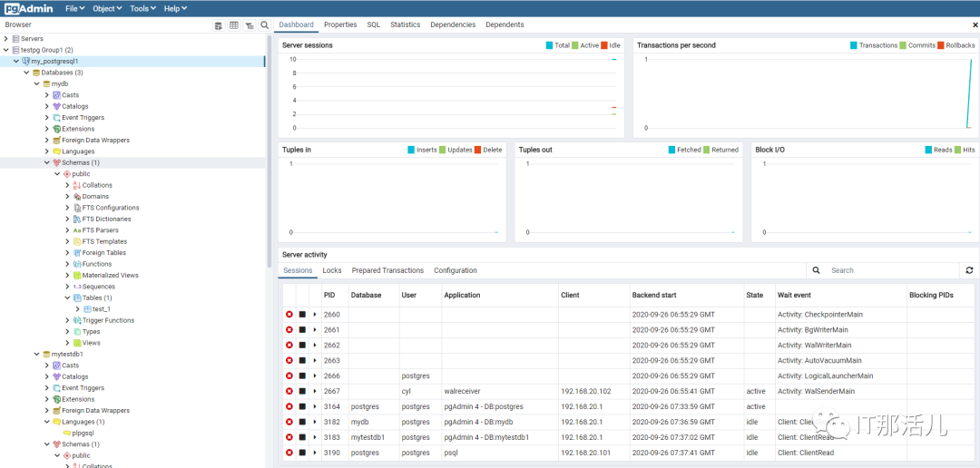Click the Filtered Rows icon in Browser toolbar
This screenshot has height=468, width=980.
(x=249, y=25)
